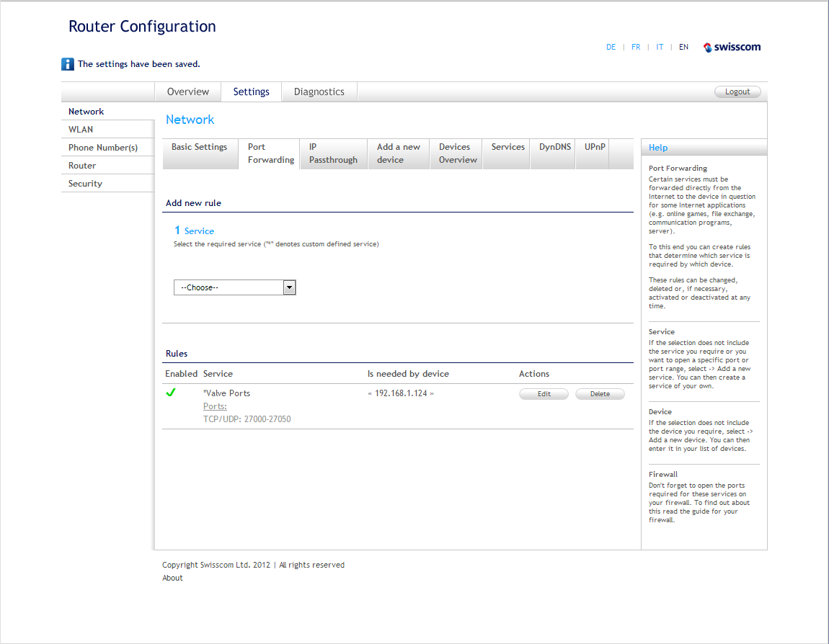Open the --Choose-- service dropdown
Image resolution: width=829 pixels, height=644 pixels.
[235, 287]
